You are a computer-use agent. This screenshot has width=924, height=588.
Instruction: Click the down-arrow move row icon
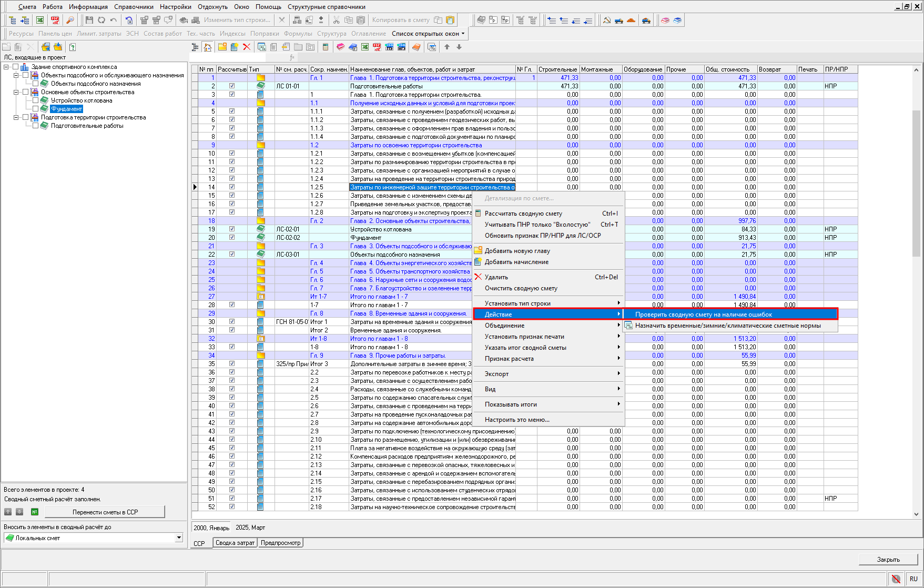point(459,47)
